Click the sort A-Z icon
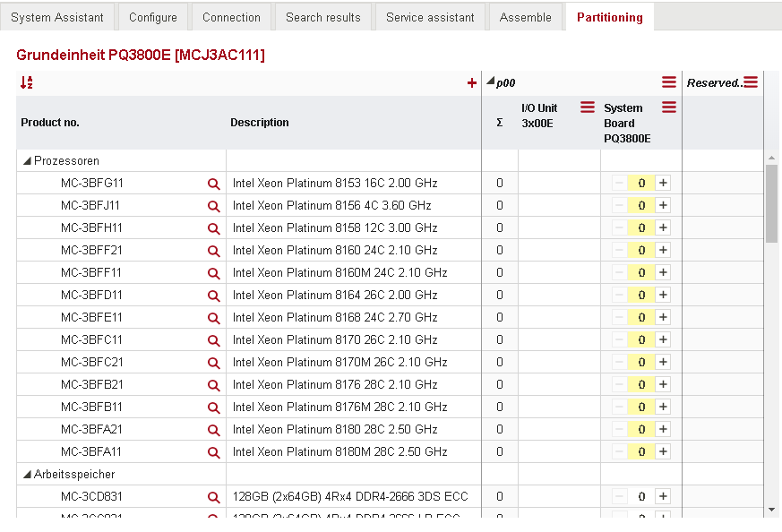The width and height of the screenshot is (782, 532). (27, 82)
